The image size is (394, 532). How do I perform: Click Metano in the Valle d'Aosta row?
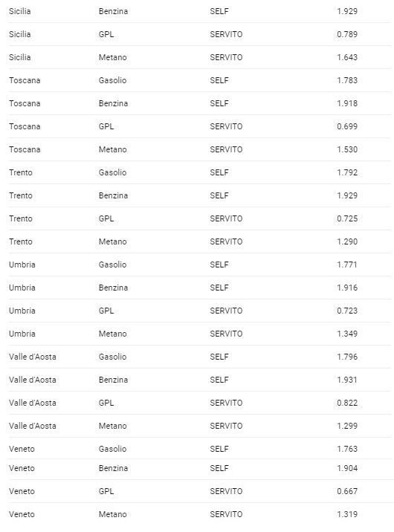coord(112,426)
